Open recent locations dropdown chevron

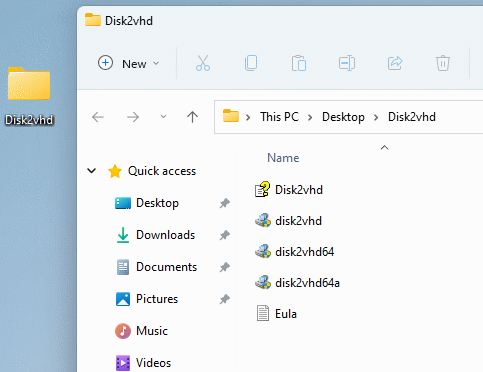tap(163, 117)
